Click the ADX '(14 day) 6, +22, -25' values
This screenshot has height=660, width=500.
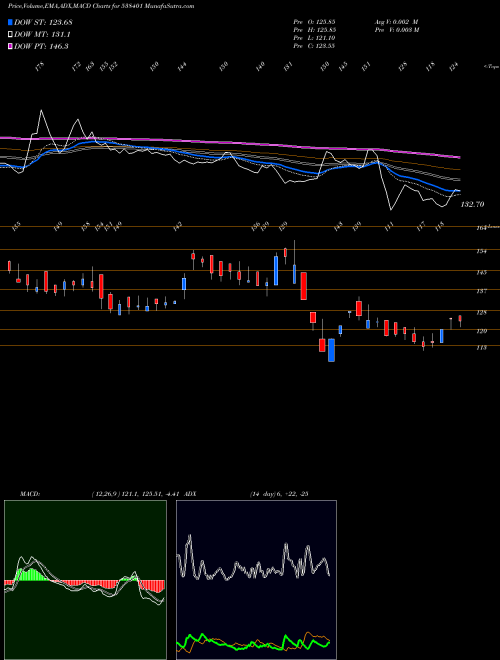pos(279,494)
